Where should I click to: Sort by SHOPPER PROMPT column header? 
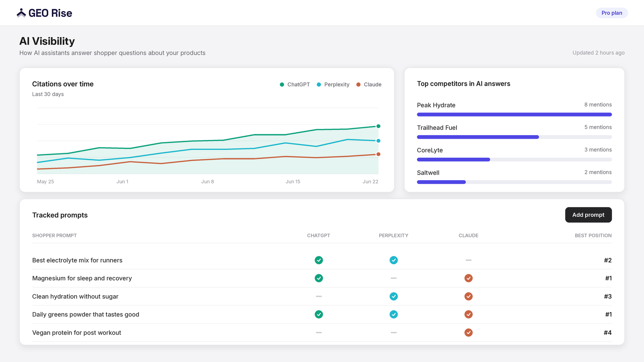coord(54,236)
